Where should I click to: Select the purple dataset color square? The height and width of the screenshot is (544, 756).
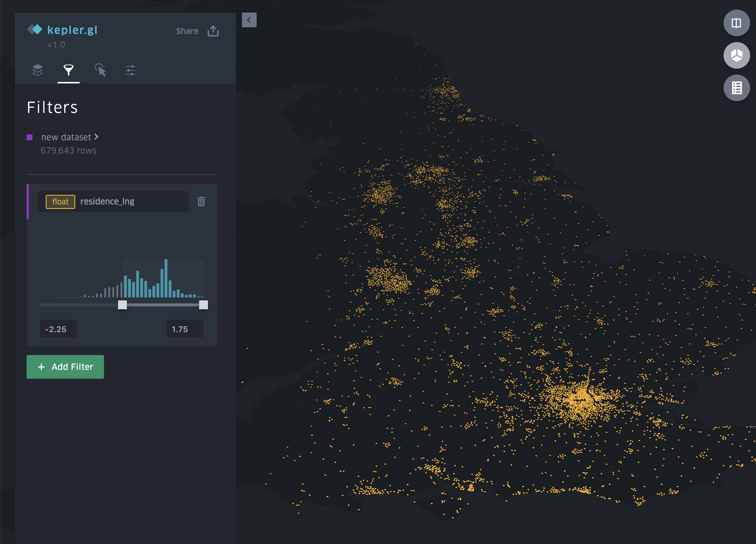click(x=30, y=137)
